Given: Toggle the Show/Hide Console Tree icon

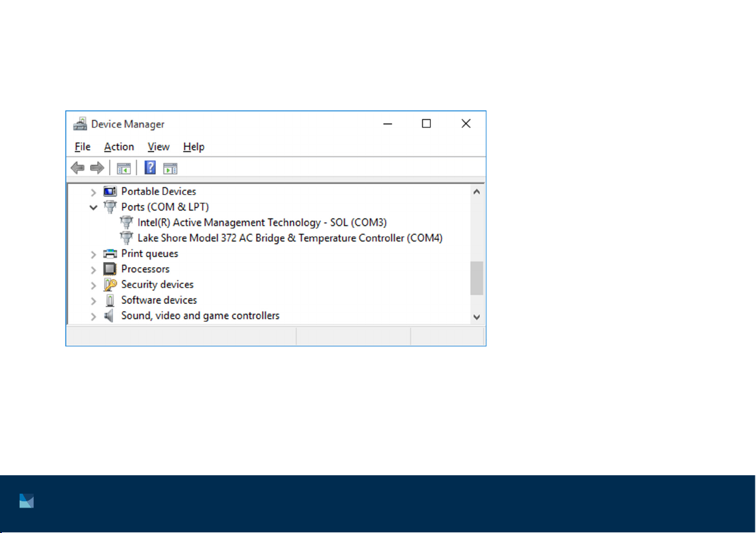Looking at the screenshot, I should pyautogui.click(x=123, y=168).
